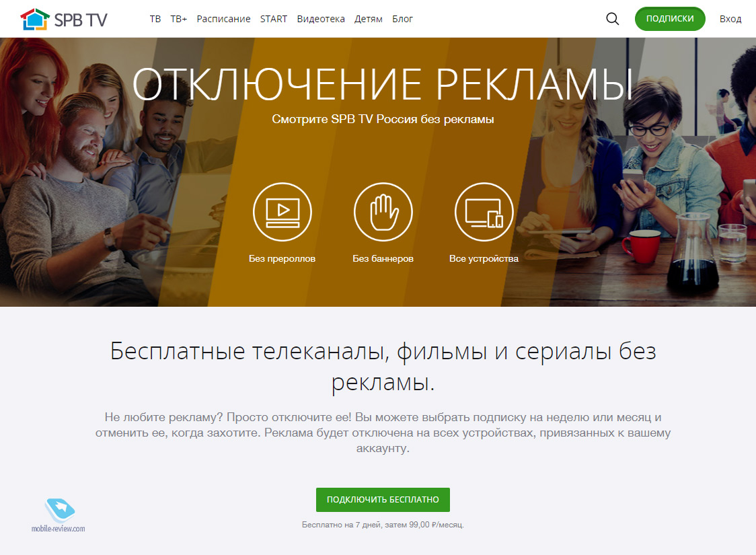Open search with the magnifier icon
The height and width of the screenshot is (555, 756).
pyautogui.click(x=612, y=19)
